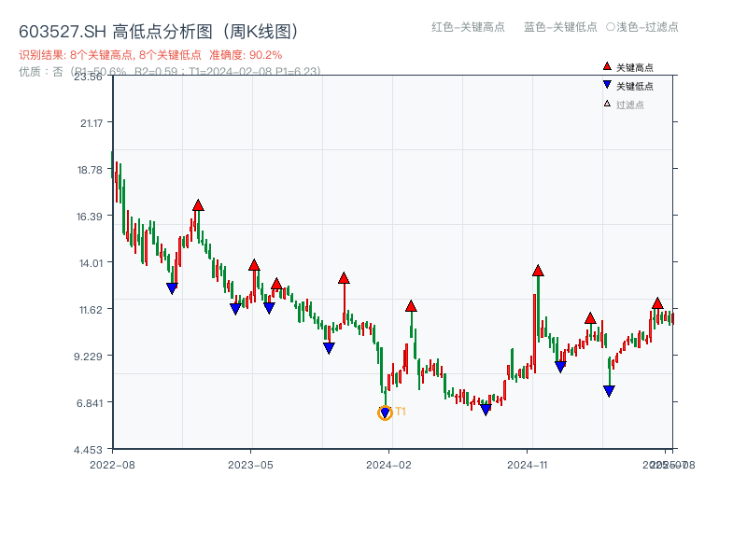
Task: Click the red 关键高点 triangle in chart legend
Action: coord(607,66)
